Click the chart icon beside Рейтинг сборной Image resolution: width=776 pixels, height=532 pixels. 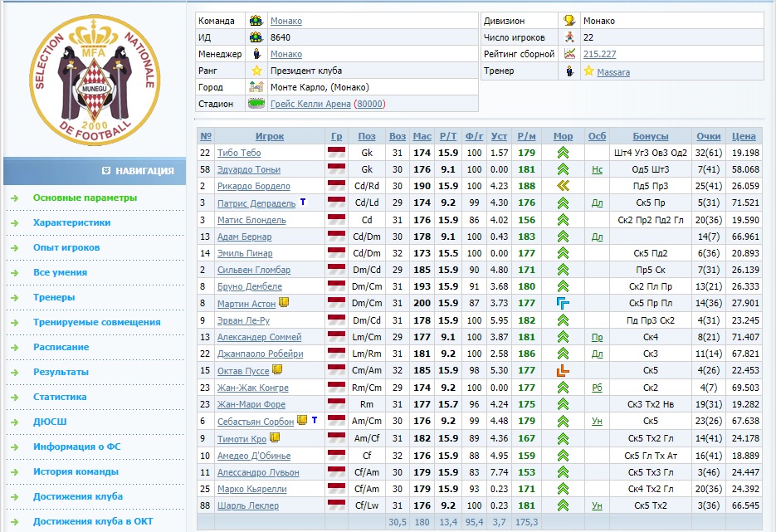[570, 54]
